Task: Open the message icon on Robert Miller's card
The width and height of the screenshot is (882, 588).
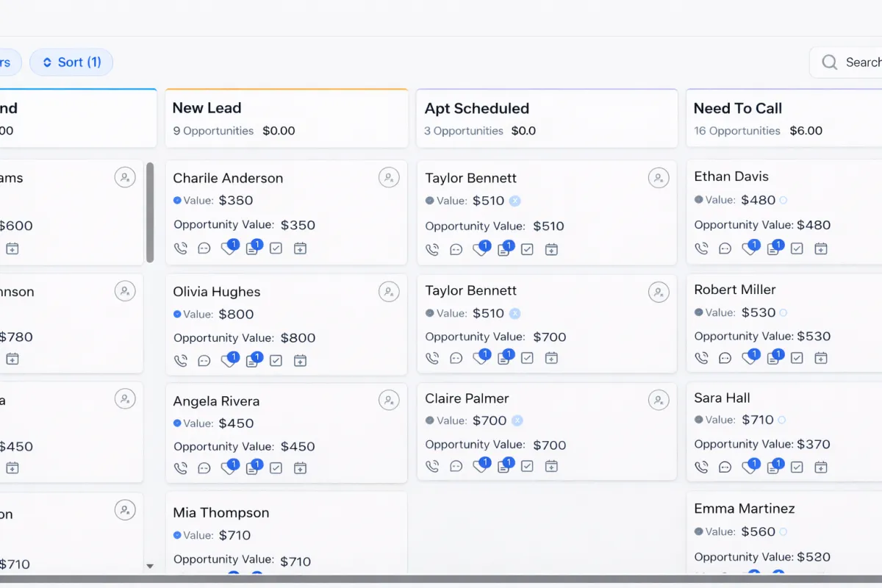Action: click(725, 358)
